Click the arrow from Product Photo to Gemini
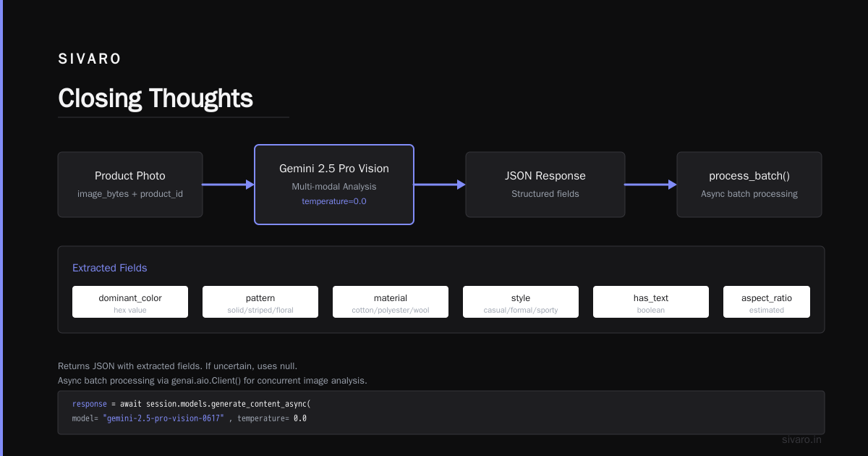868x456 pixels. pyautogui.click(x=228, y=185)
